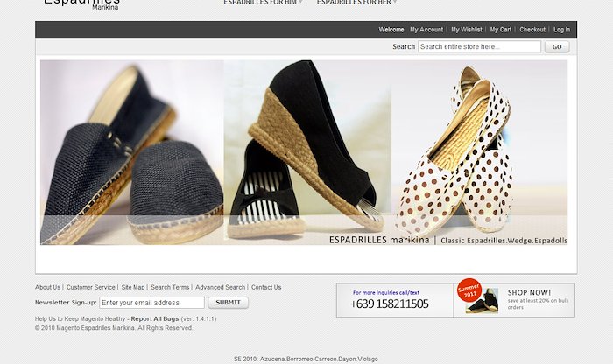Open Advanced Search
Screen dimensions: 613x364
[x=220, y=287]
